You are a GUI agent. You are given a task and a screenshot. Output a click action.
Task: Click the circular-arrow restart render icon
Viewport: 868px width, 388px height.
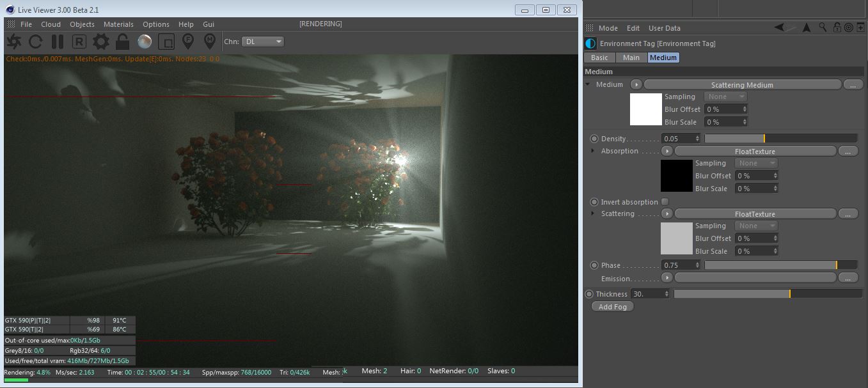pos(36,42)
